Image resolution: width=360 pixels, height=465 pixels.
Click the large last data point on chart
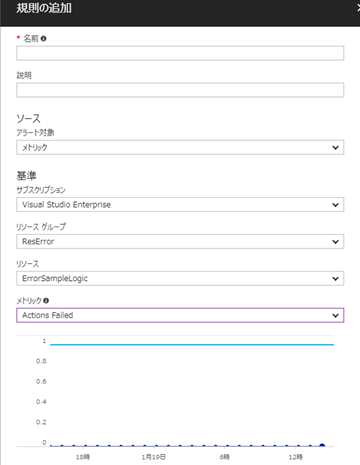322,445
